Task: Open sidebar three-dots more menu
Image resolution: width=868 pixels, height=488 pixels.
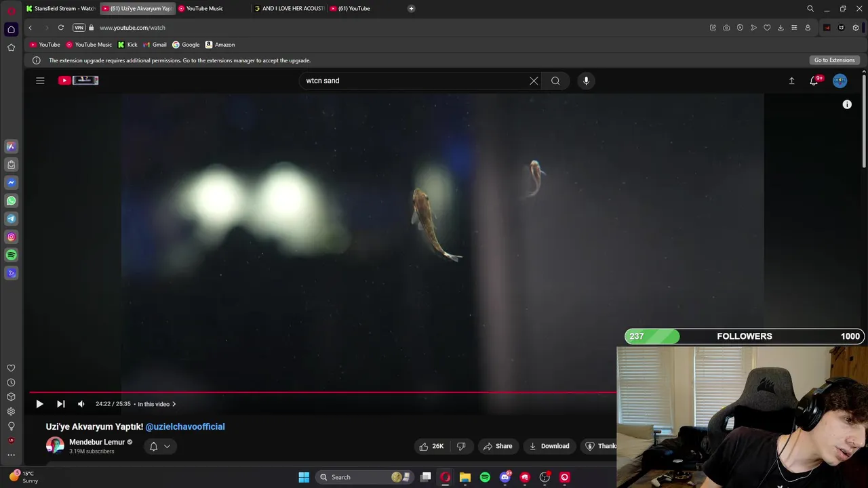Action: tap(11, 455)
